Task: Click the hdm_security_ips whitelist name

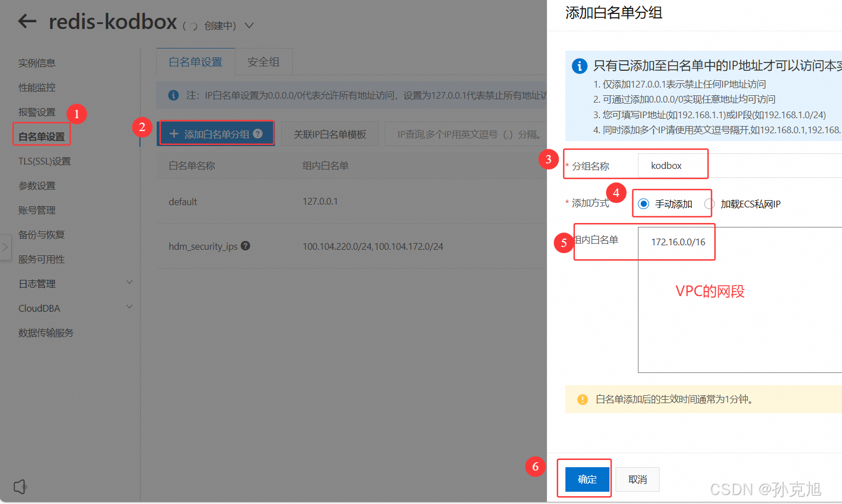Action: (203, 246)
